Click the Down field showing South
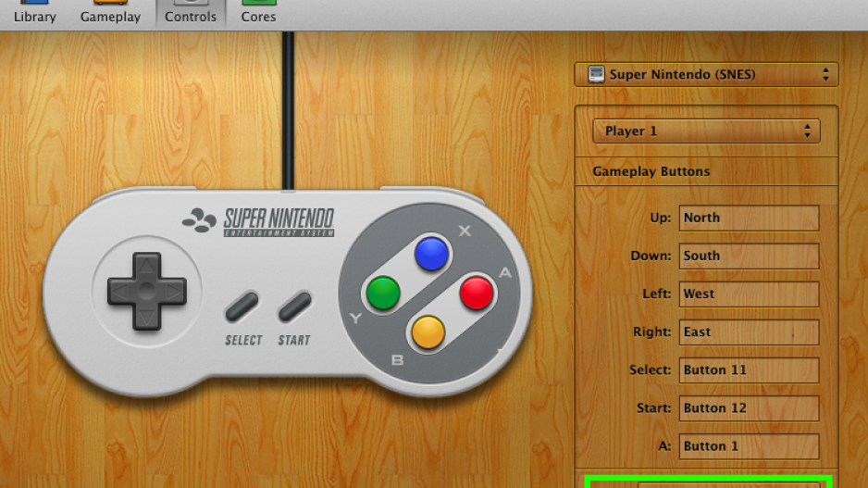The height and width of the screenshot is (488, 868). 749,256
